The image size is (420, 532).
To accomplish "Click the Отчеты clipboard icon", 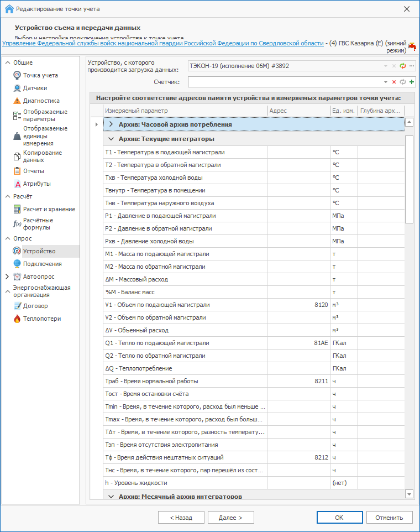I will (17, 171).
